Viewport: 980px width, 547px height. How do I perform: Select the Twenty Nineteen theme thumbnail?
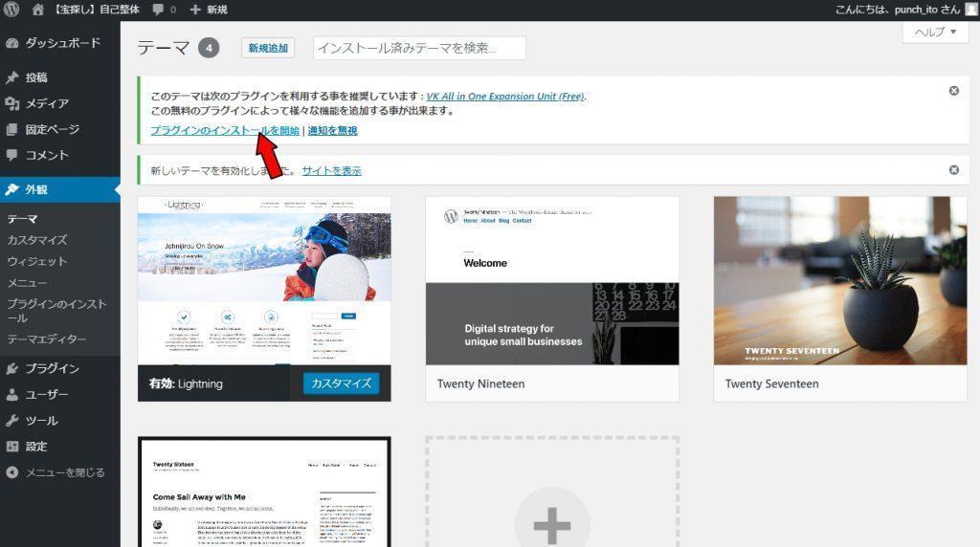552,281
